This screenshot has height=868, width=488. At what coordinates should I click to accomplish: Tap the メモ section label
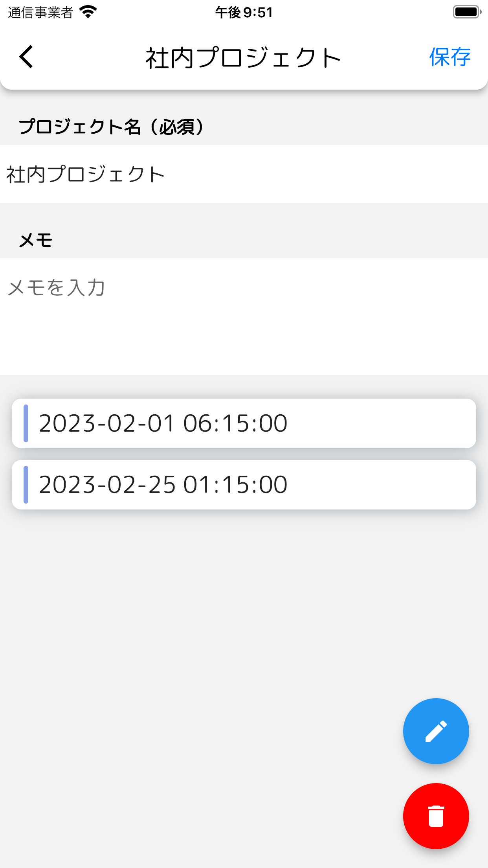pyautogui.click(x=35, y=240)
